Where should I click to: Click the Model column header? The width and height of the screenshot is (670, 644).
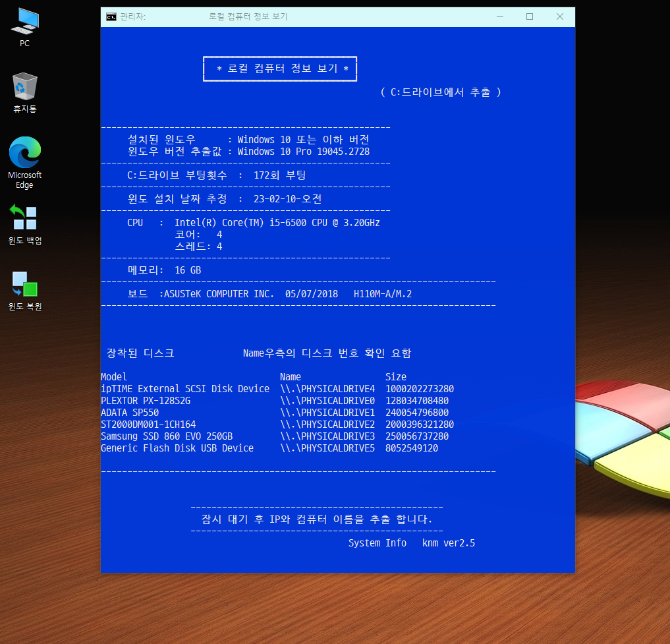coord(114,377)
